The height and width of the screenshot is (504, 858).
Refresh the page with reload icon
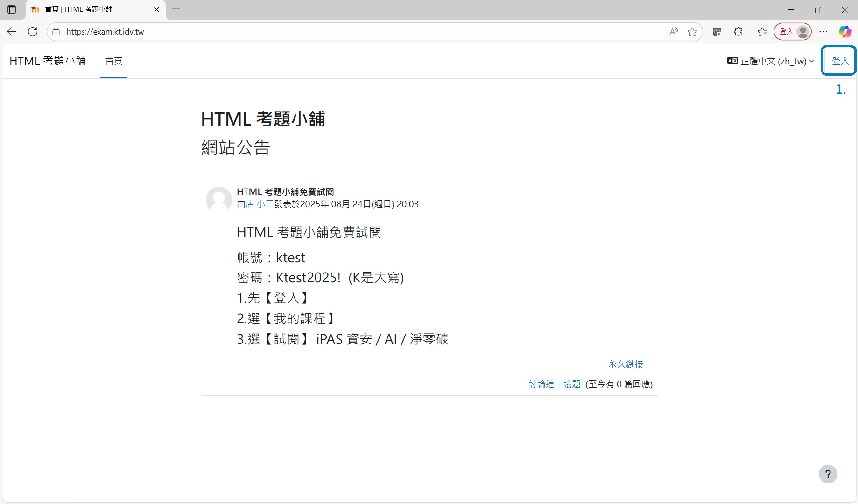[x=33, y=32]
